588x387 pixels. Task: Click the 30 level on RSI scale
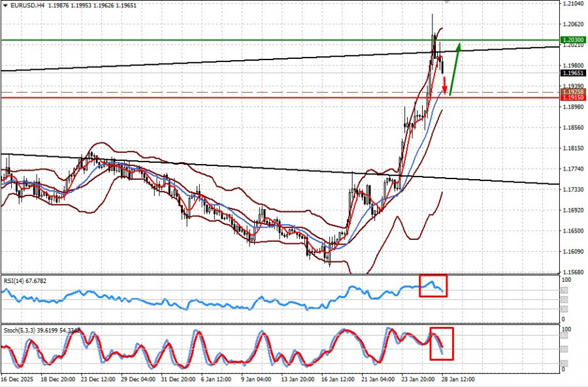(564, 309)
